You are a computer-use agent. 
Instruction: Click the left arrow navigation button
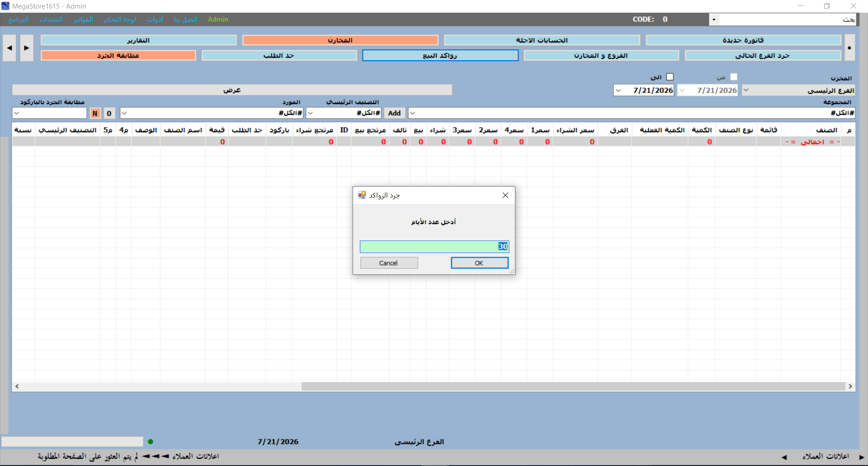click(9, 48)
